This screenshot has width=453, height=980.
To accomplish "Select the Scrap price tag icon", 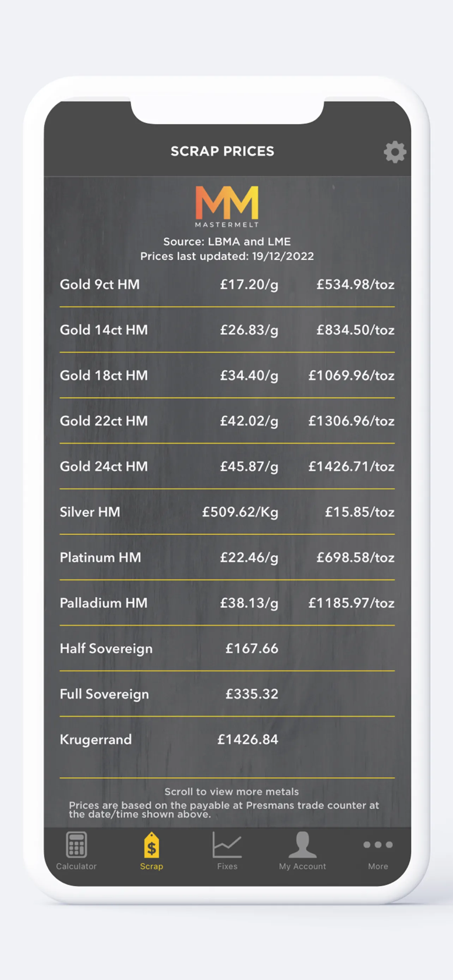I will 151,845.
